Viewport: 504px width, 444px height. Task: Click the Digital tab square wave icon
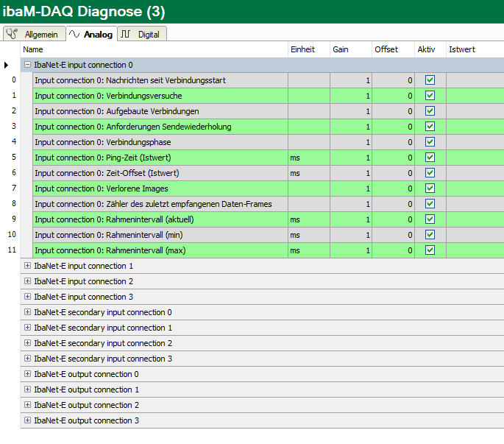125,34
